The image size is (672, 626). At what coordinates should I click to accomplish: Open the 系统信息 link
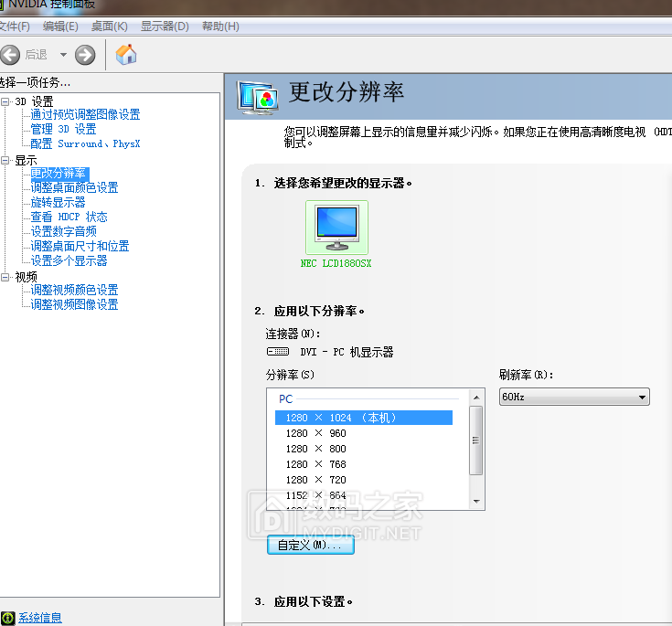click(x=40, y=618)
